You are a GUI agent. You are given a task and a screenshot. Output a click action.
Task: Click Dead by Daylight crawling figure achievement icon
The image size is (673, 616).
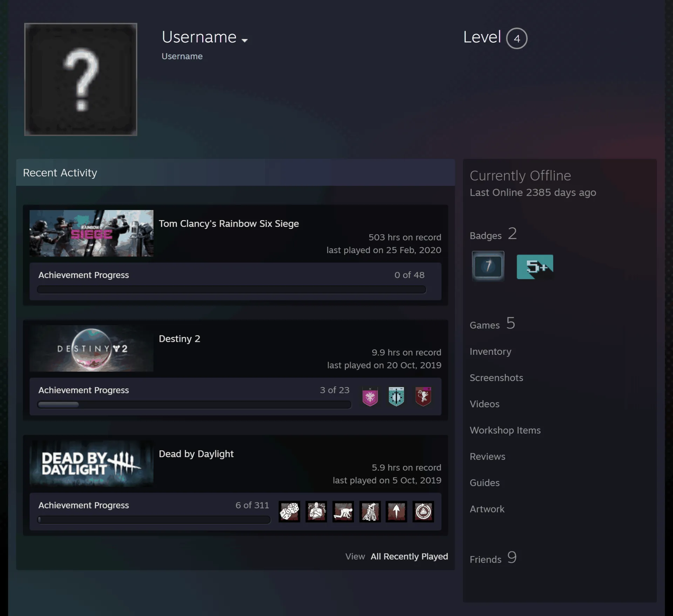pyautogui.click(x=343, y=512)
